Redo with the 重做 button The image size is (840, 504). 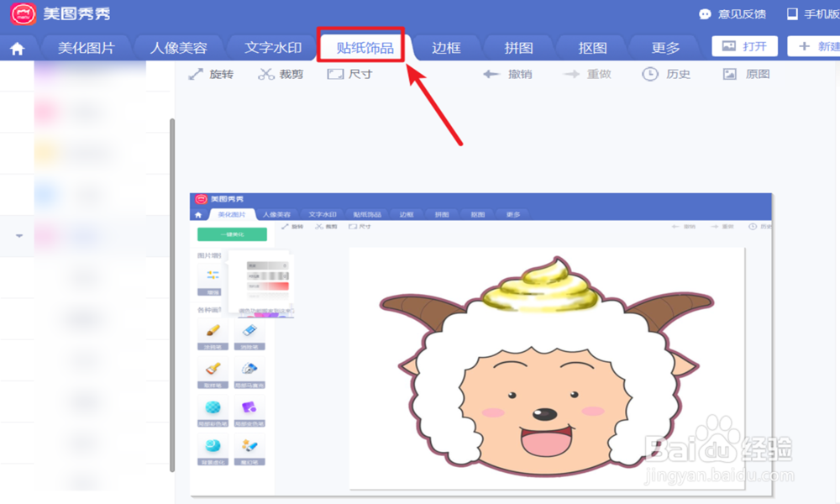[x=587, y=75]
